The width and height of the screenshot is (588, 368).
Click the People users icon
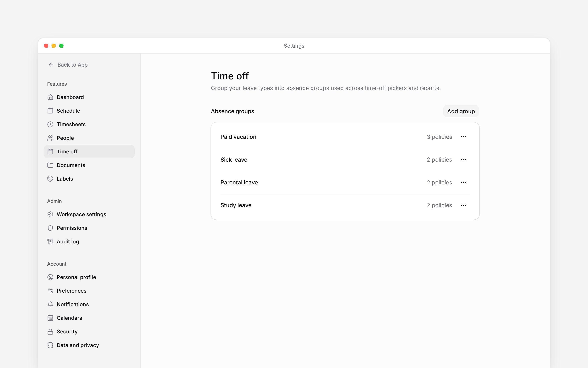click(x=50, y=138)
